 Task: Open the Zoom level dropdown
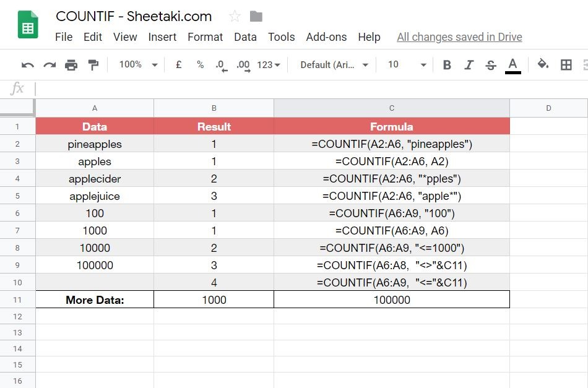tap(132, 64)
